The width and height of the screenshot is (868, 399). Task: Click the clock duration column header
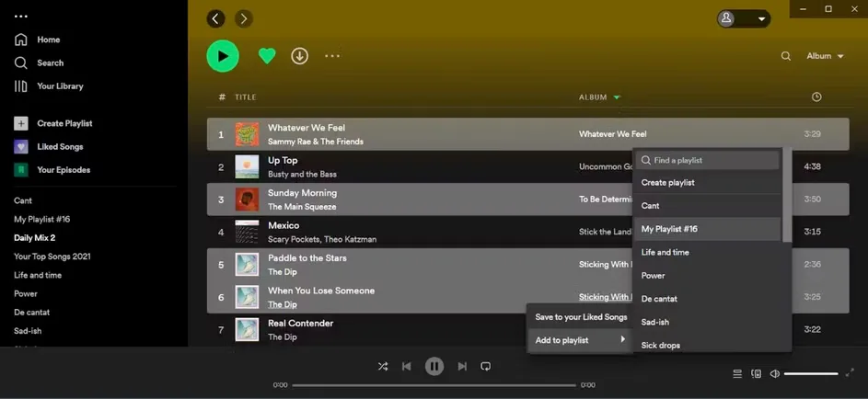point(816,97)
